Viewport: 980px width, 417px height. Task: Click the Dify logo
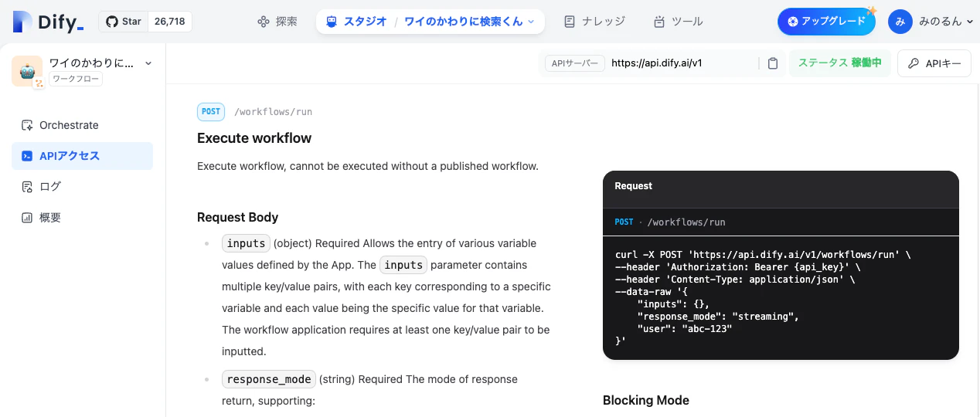[48, 22]
